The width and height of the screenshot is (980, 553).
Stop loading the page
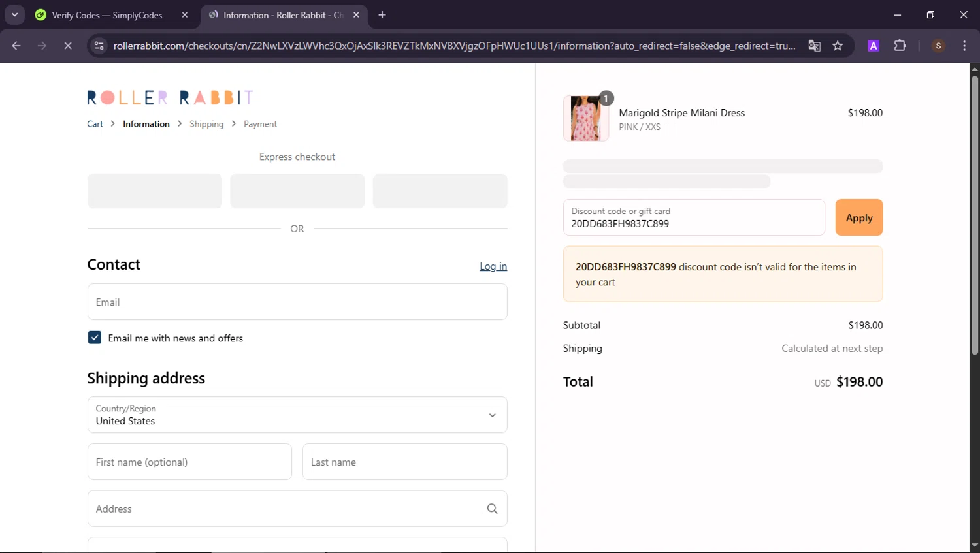67,46
